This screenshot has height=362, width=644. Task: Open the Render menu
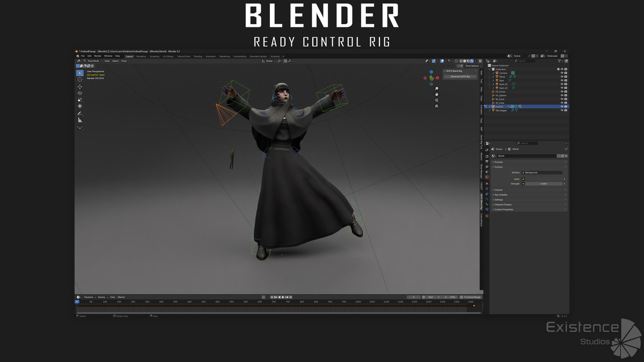(98, 56)
